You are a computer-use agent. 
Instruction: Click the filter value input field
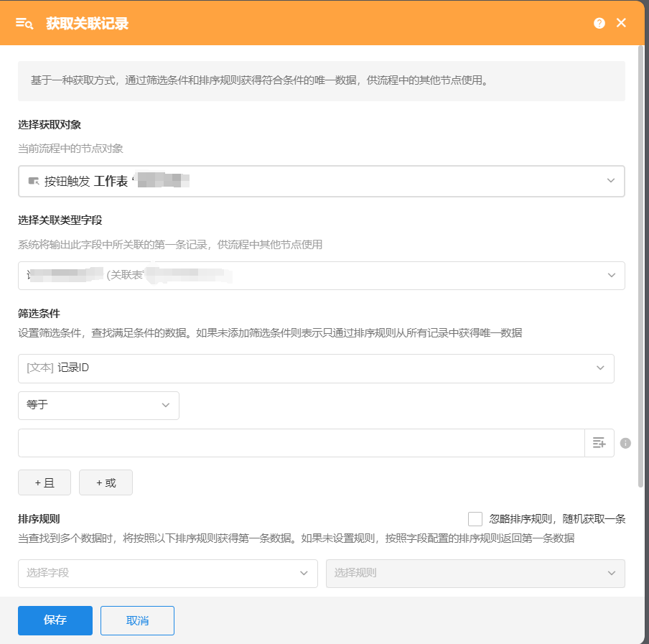[301, 443]
